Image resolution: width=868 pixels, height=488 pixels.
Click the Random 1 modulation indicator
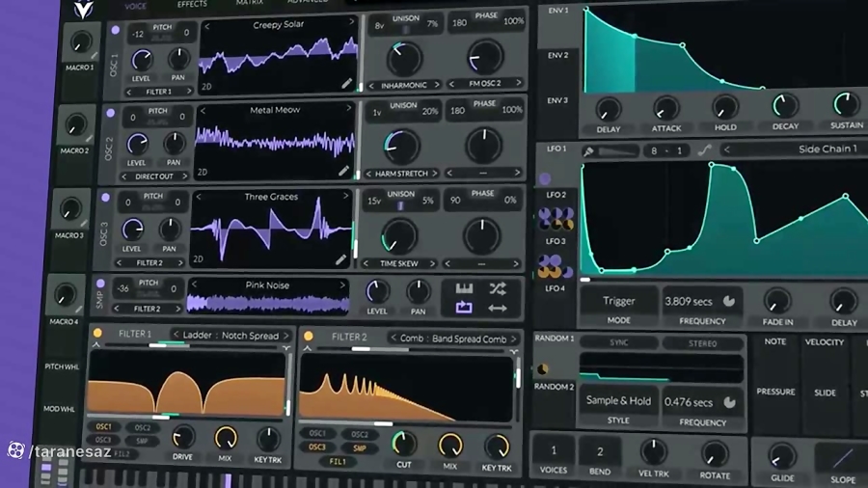click(x=542, y=369)
